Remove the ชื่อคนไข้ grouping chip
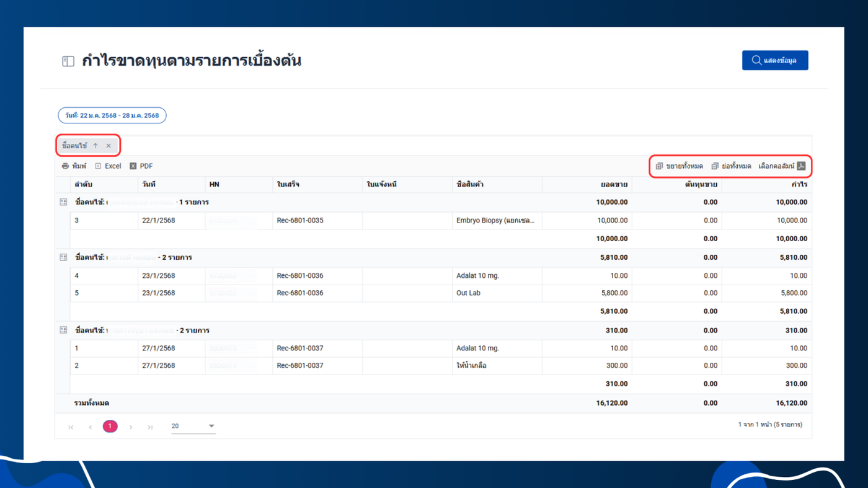The image size is (868, 488). click(x=108, y=146)
